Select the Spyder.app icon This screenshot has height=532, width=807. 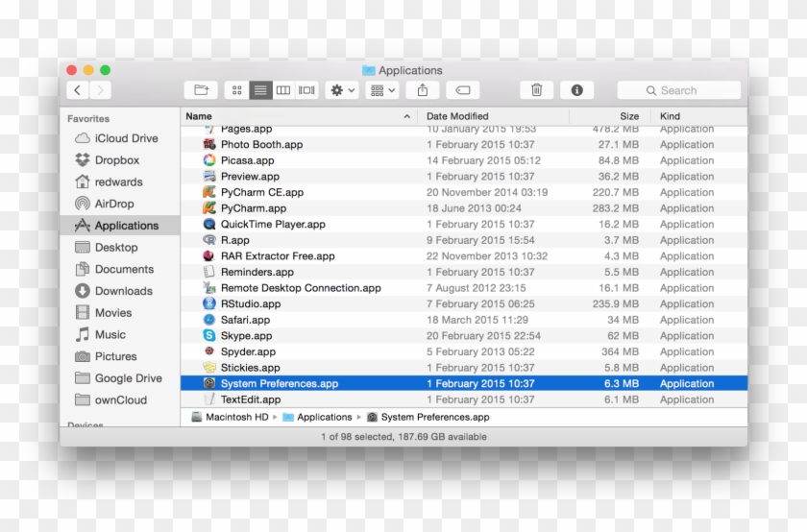point(209,351)
